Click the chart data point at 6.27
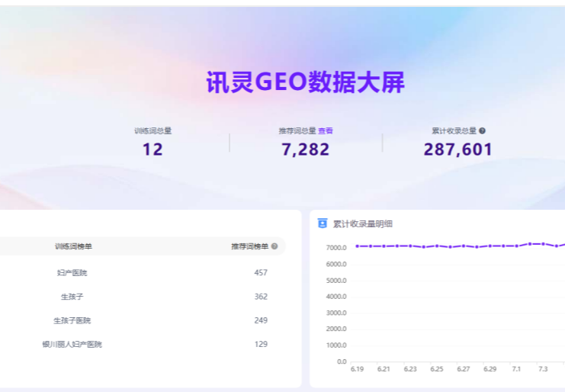The width and height of the screenshot is (565, 392). 464,246
